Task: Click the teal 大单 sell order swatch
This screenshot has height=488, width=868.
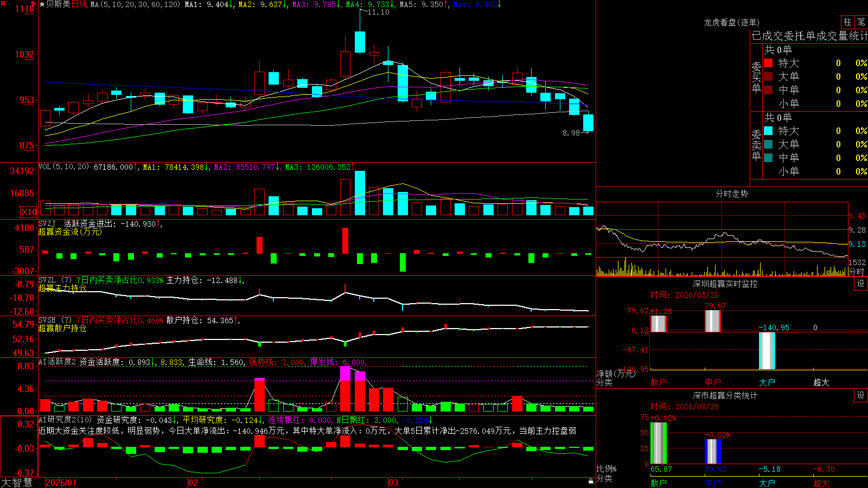Action: click(x=768, y=144)
